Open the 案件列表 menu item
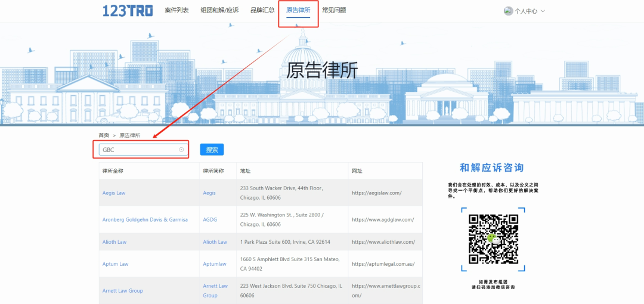Image resolution: width=644 pixels, height=304 pixels. [x=177, y=10]
